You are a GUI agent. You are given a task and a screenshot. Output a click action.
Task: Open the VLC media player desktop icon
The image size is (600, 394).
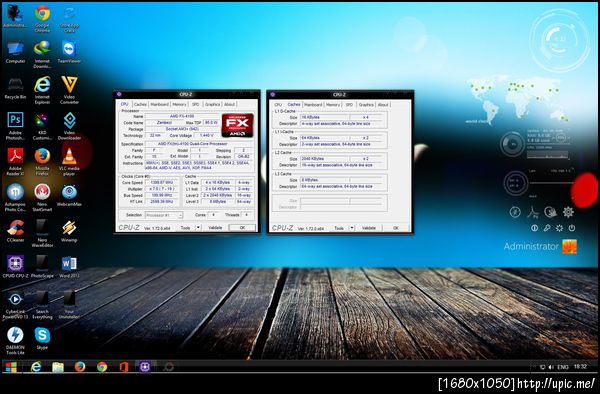coord(69,161)
